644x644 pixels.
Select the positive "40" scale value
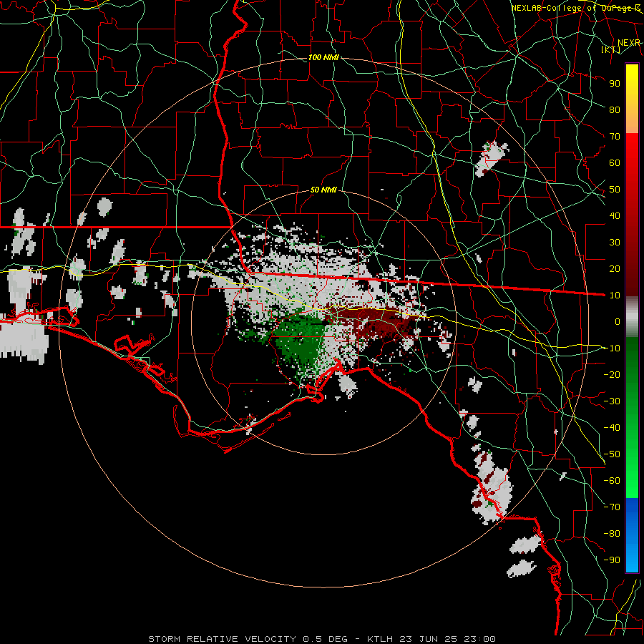point(615,215)
